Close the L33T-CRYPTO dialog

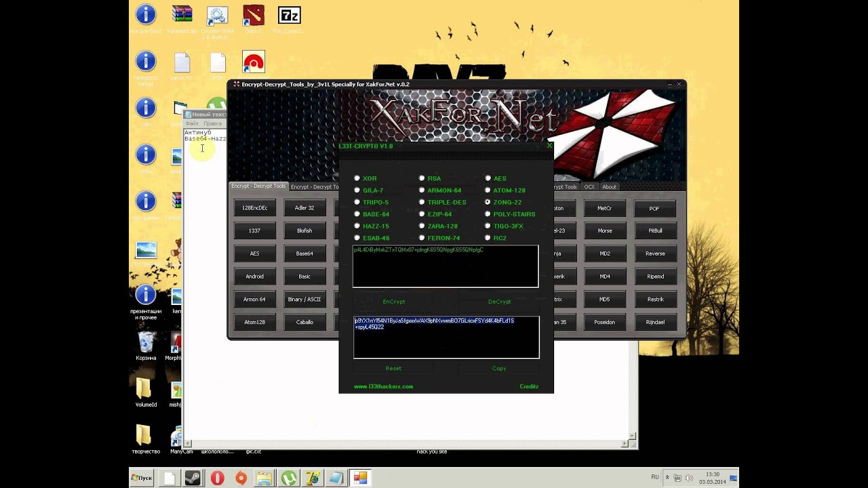549,146
